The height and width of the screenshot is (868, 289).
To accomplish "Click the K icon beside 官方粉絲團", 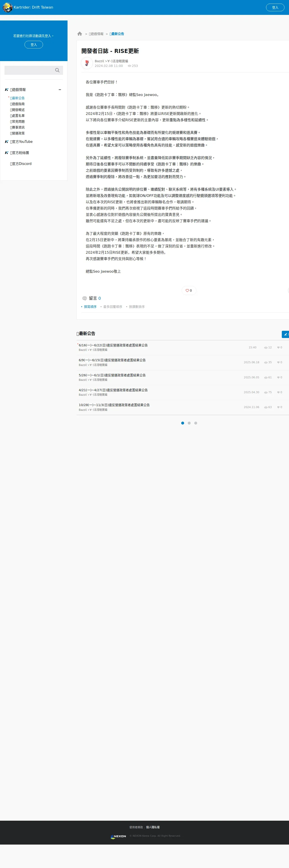I will 6,153.
